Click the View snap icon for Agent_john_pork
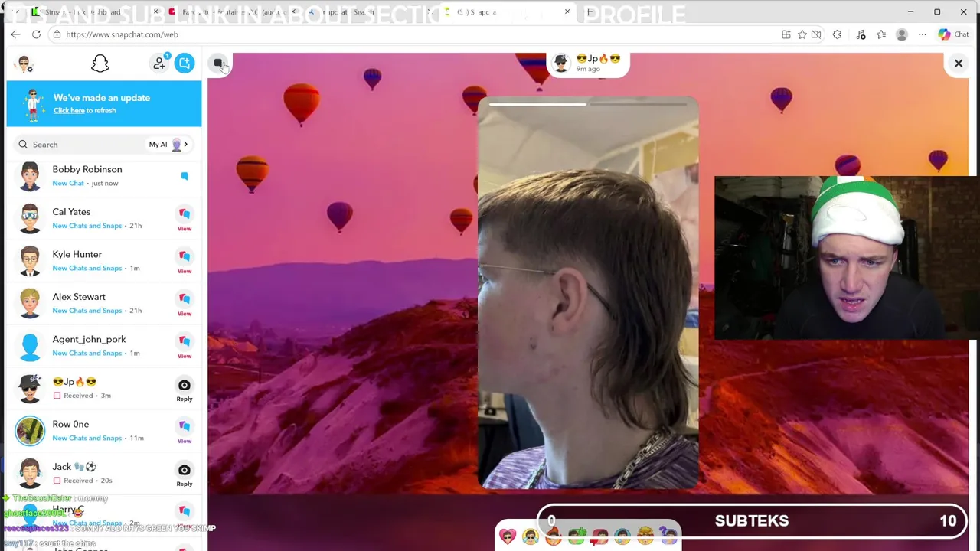Image resolution: width=980 pixels, height=551 pixels. [185, 341]
